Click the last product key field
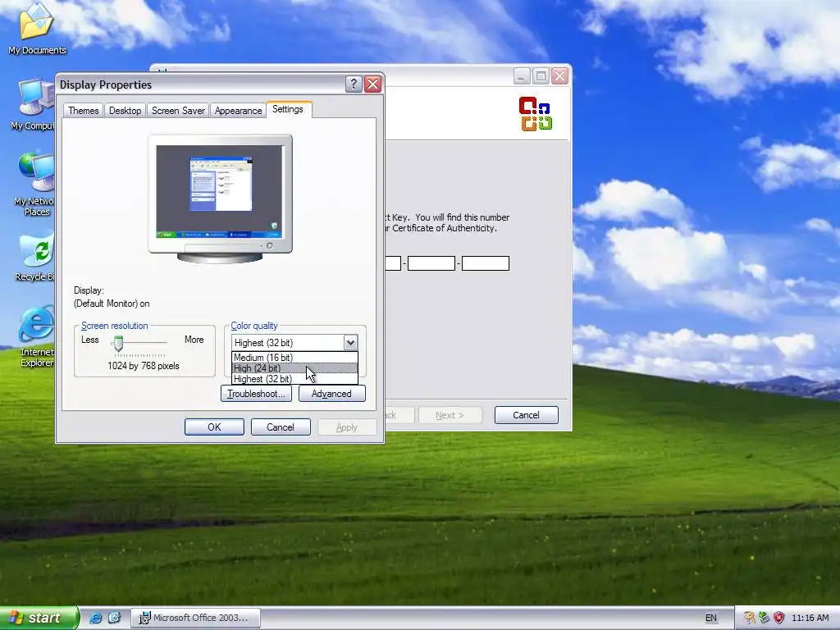Screen dimensions: 840x630 [x=486, y=263]
